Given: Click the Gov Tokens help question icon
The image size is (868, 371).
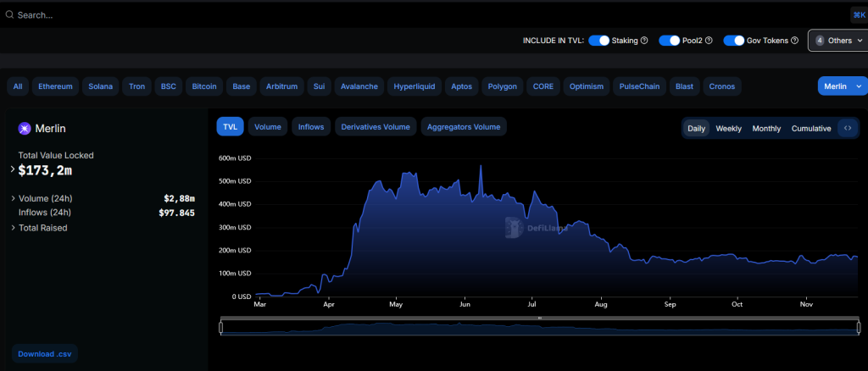Looking at the screenshot, I should tap(794, 41).
